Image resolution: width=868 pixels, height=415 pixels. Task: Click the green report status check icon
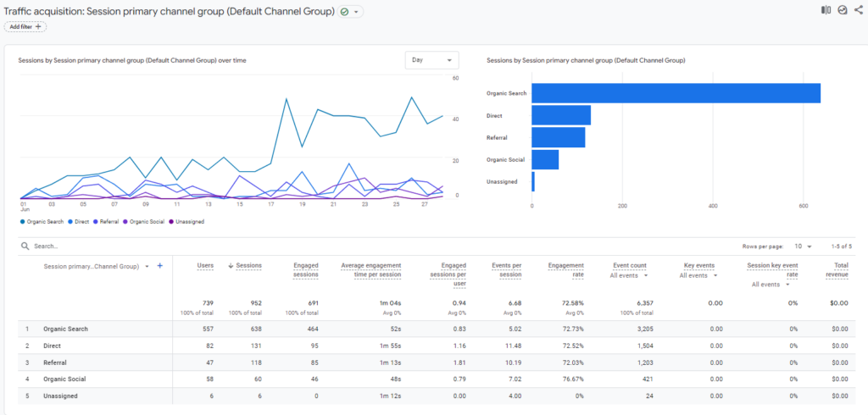pyautogui.click(x=344, y=12)
